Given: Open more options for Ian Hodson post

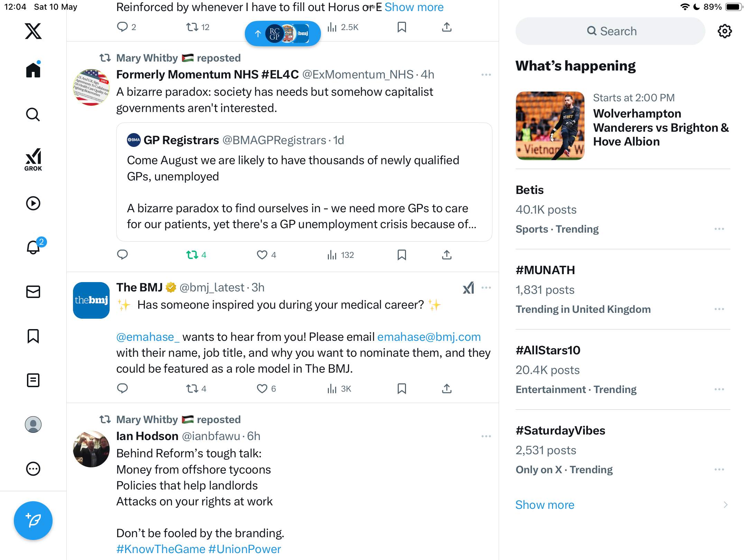Looking at the screenshot, I should tap(486, 436).
